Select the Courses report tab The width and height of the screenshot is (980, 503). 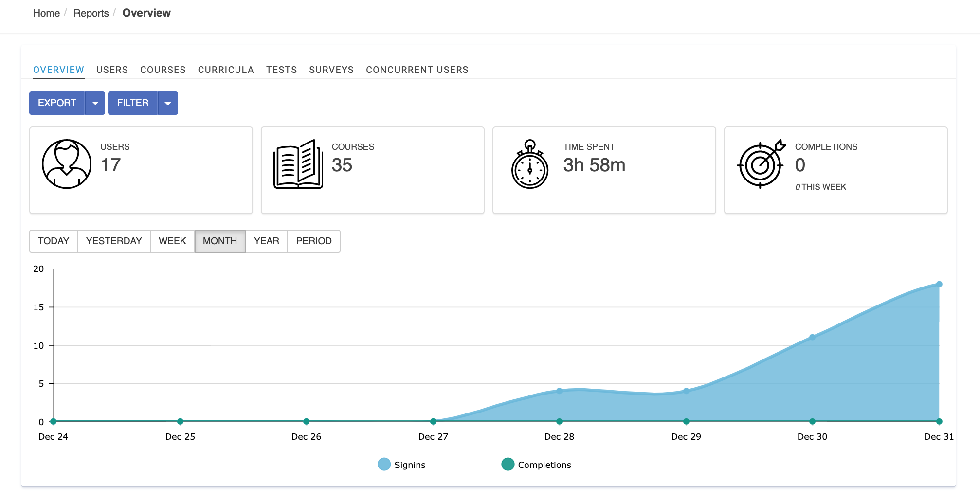(163, 70)
